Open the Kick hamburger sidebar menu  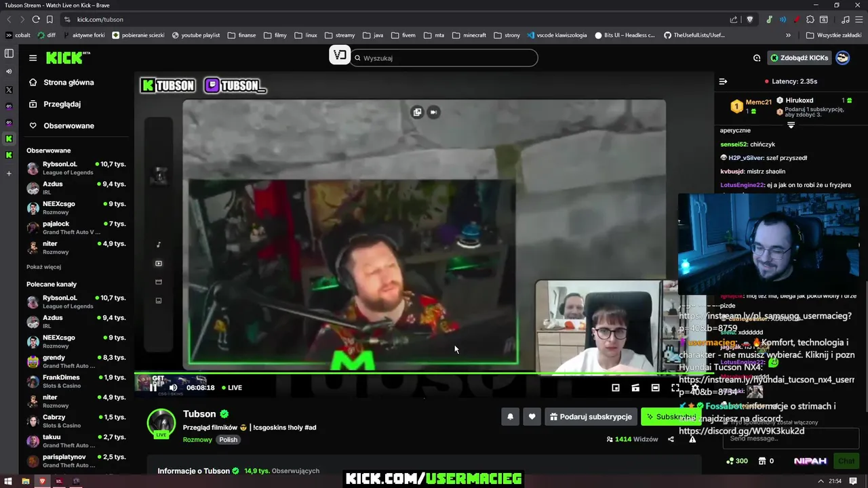point(33,58)
